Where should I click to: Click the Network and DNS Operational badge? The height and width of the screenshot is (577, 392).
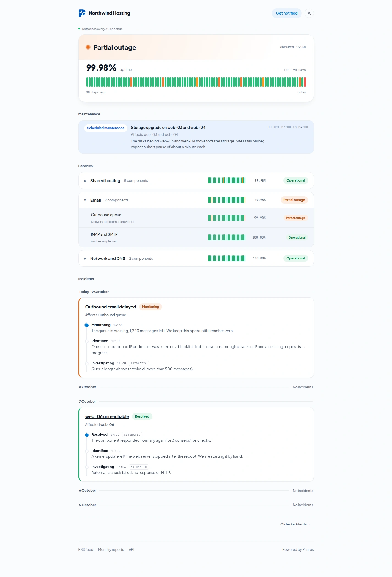pyautogui.click(x=295, y=258)
